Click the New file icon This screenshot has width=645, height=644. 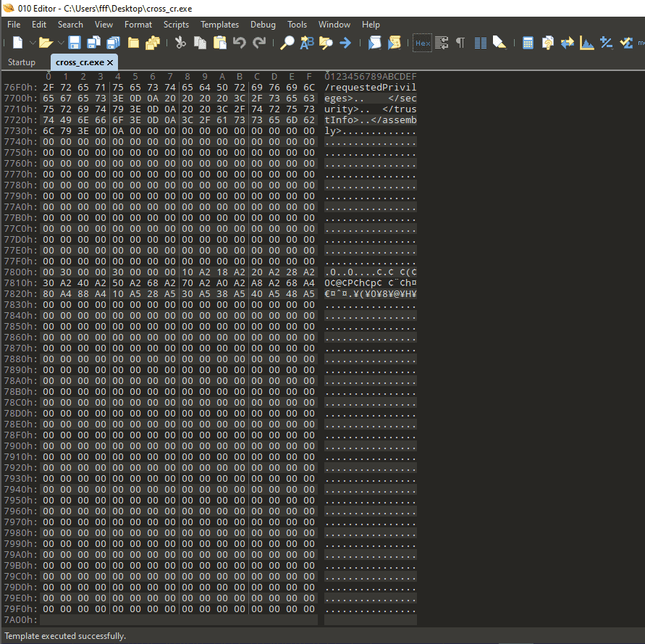(x=17, y=43)
